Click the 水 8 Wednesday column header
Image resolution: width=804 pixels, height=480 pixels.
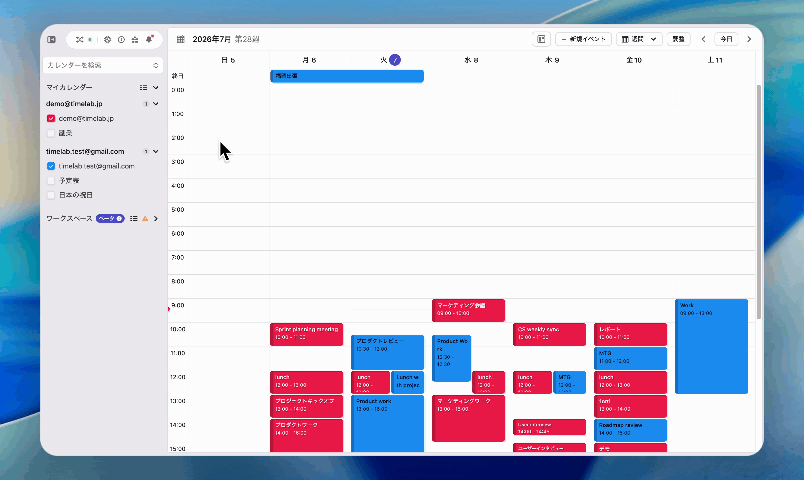click(x=471, y=60)
